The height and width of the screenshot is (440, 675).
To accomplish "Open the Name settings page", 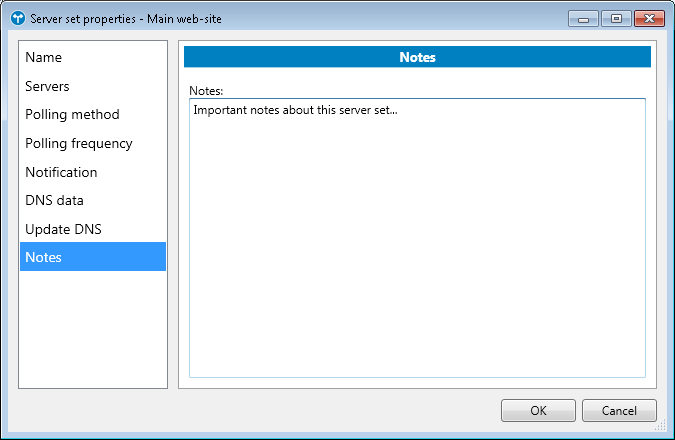I will [43, 58].
